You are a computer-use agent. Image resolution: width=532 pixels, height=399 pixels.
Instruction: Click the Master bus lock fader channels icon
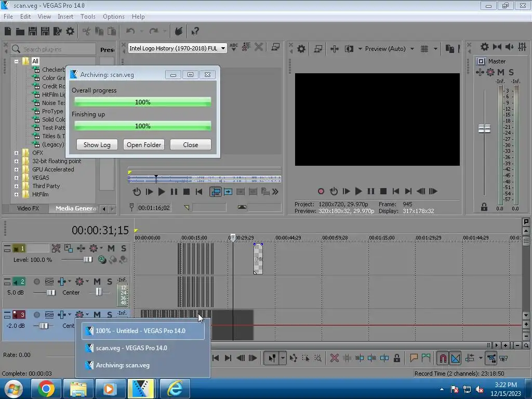(484, 207)
